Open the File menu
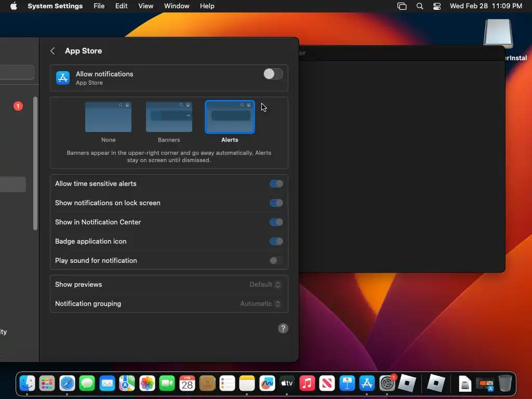This screenshot has width=532, height=399. [99, 6]
